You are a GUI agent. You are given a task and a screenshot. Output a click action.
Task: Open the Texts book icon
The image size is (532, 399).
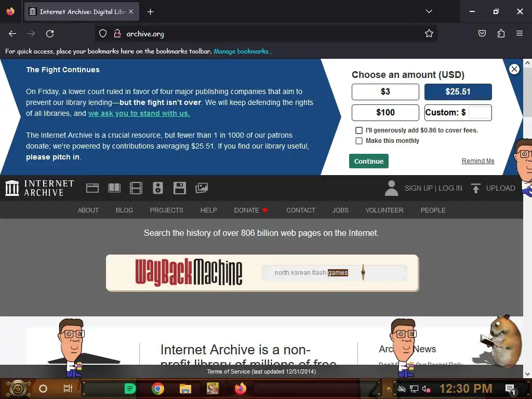tap(114, 188)
